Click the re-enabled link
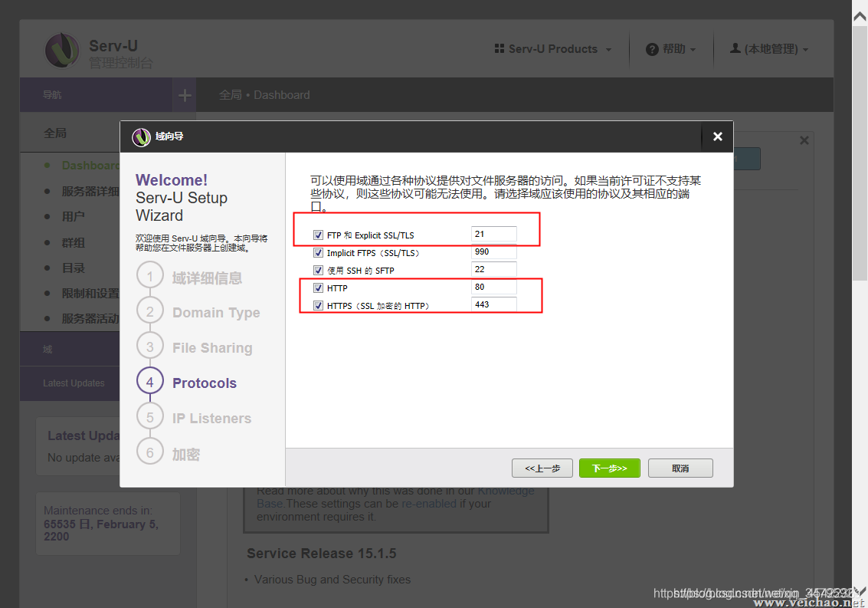Screen dimensions: 868x608 tap(429, 504)
